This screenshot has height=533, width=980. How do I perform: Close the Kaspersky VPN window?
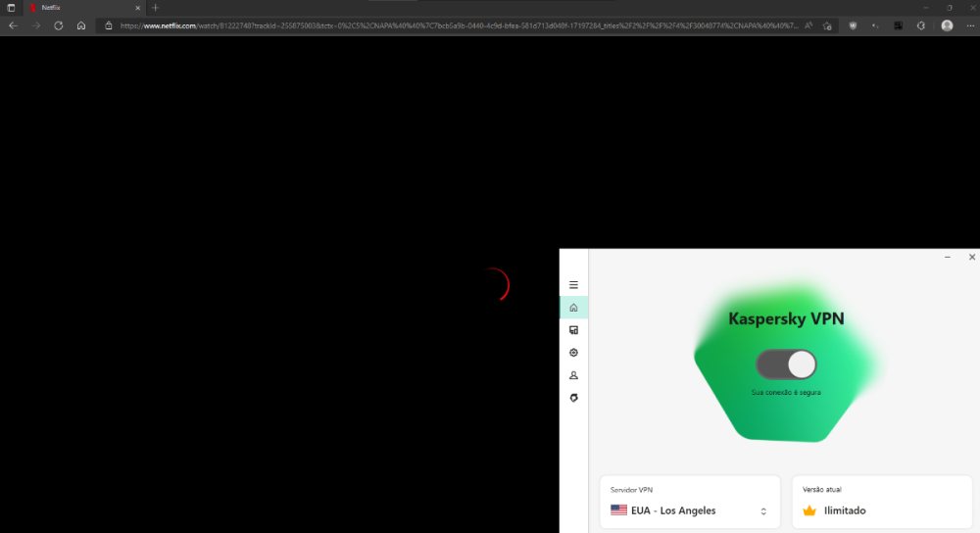pyautogui.click(x=972, y=257)
